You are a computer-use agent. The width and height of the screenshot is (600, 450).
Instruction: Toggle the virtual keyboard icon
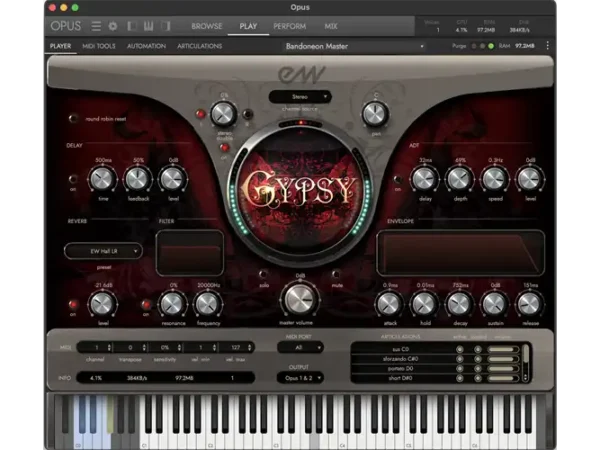148,26
